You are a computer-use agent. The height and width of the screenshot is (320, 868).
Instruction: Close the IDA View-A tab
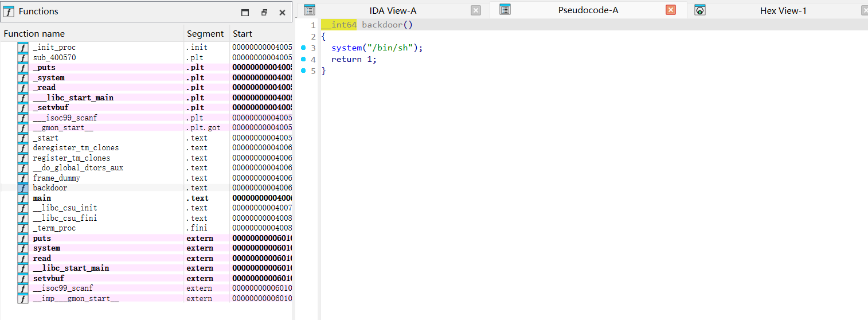pyautogui.click(x=476, y=10)
